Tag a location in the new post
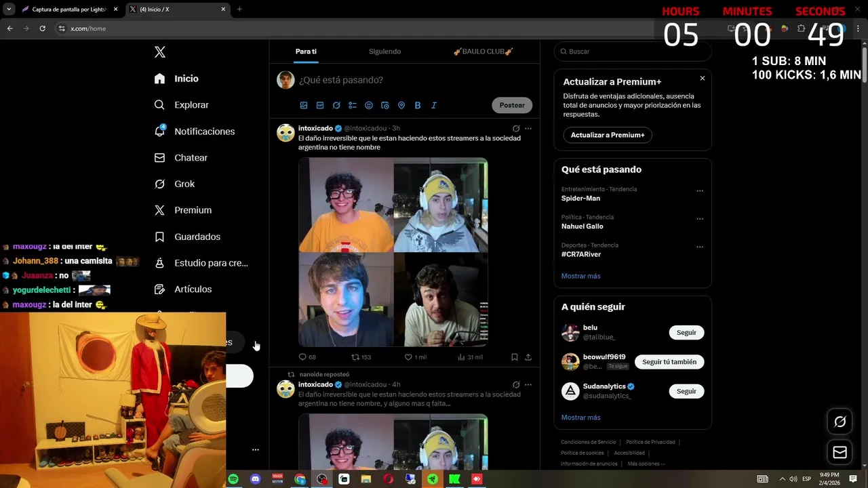The image size is (868, 488). pos(401,105)
